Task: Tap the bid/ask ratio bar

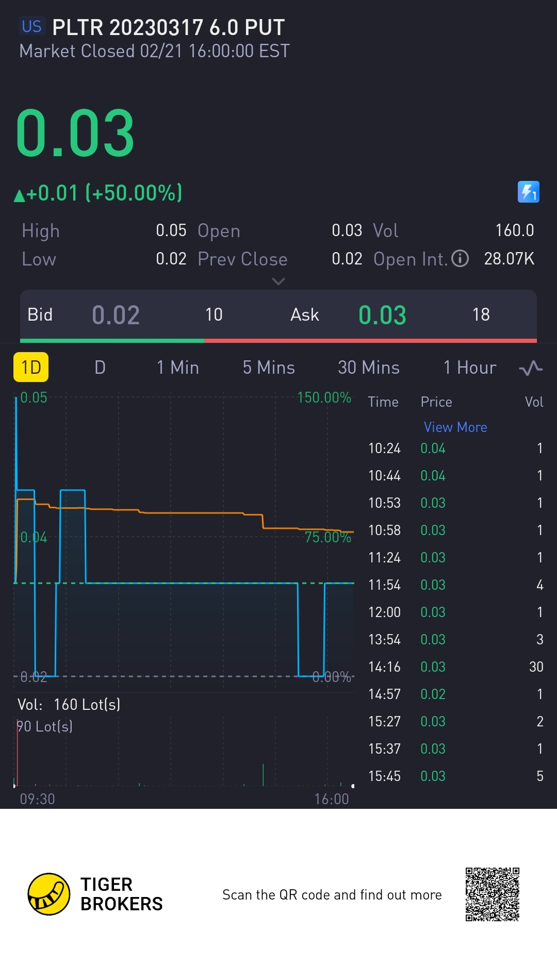Action: 278,341
